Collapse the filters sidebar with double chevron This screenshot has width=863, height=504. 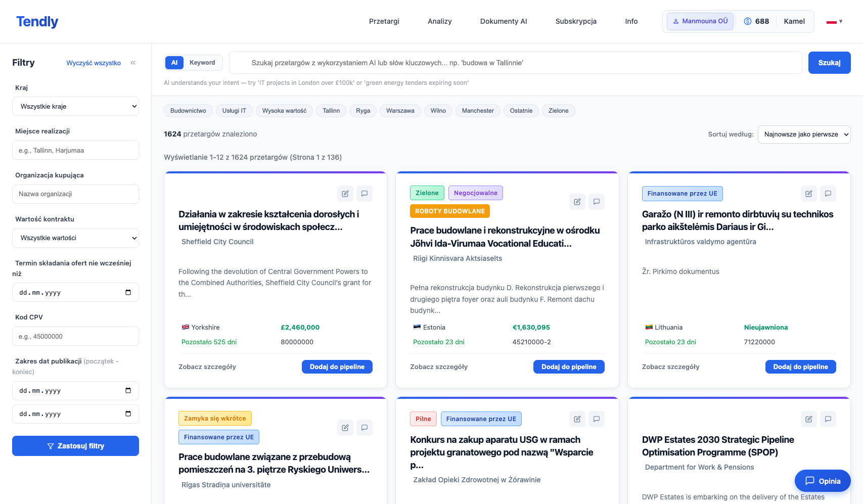coord(133,63)
